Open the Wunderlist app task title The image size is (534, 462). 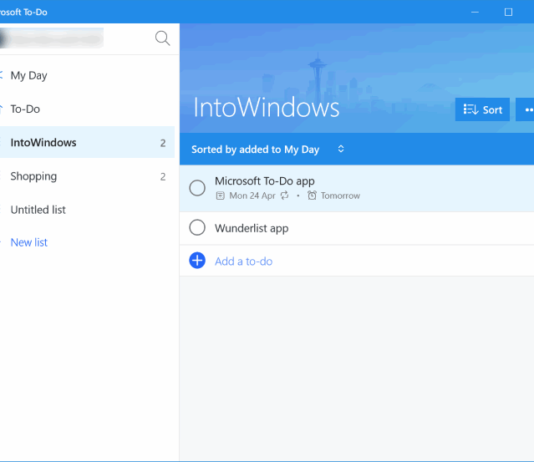click(251, 228)
